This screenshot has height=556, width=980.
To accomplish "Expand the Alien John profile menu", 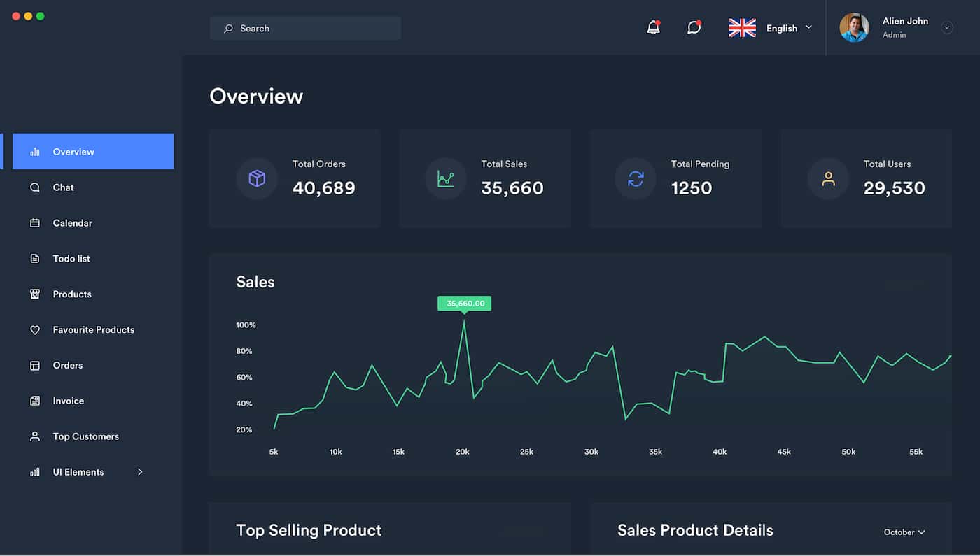I will 947,28.
